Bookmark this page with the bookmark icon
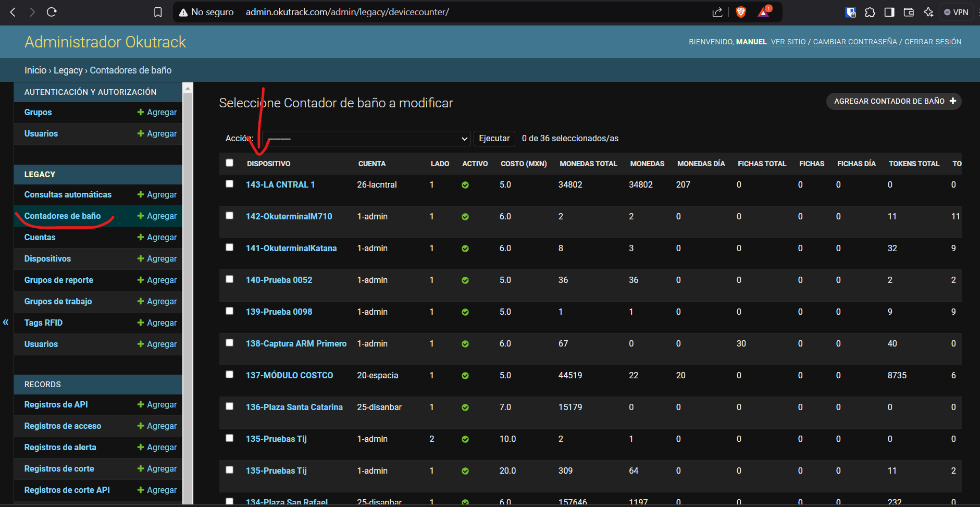Viewport: 980px width, 507px height. point(158,12)
